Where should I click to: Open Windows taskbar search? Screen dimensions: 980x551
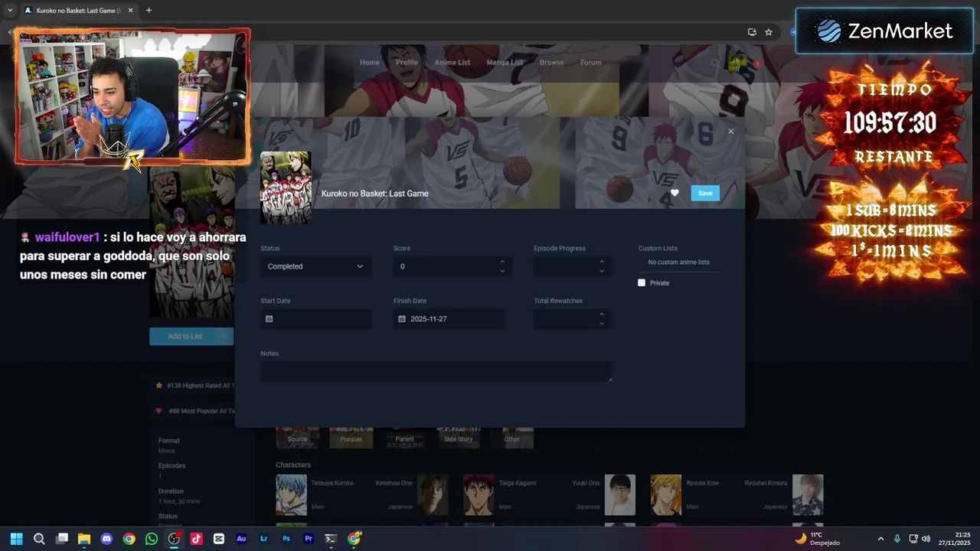39,539
